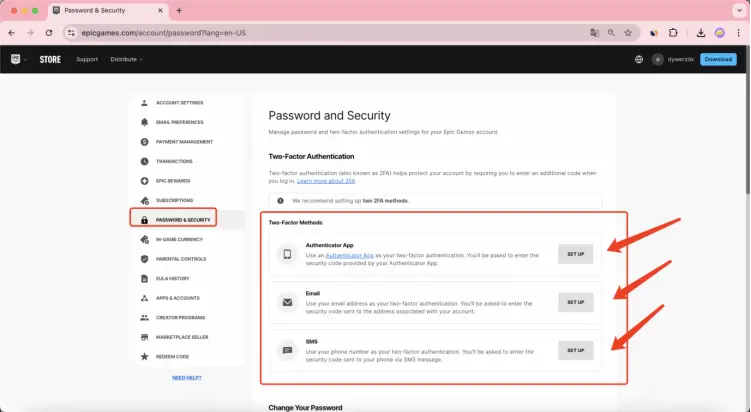751x412 pixels.
Task: Bookmark this page with the star icon
Action: [x=628, y=33]
